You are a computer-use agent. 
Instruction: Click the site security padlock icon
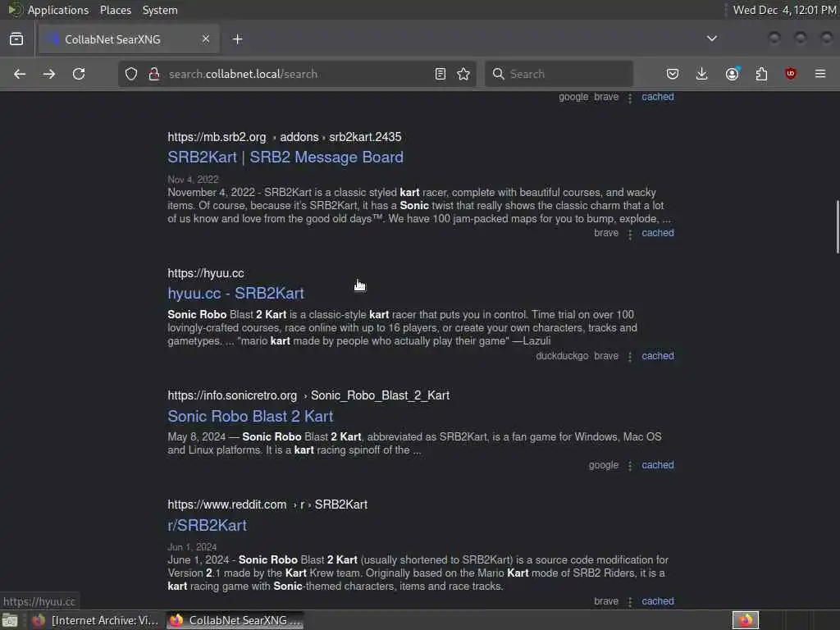tap(154, 74)
